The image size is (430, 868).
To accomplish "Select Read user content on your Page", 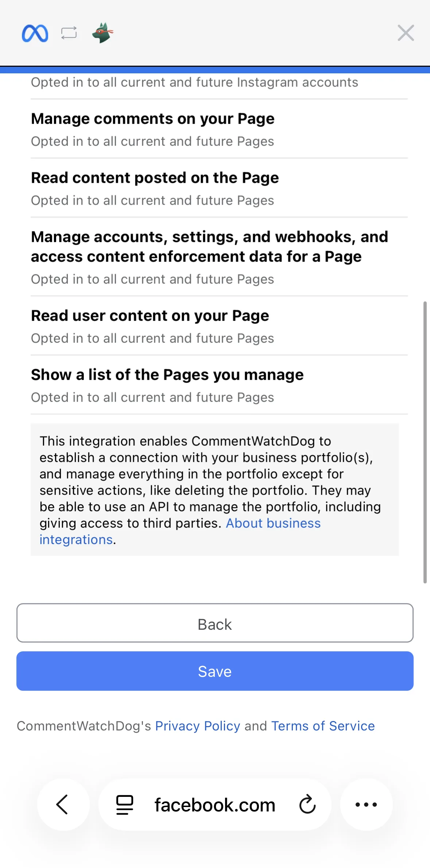I will point(219,326).
